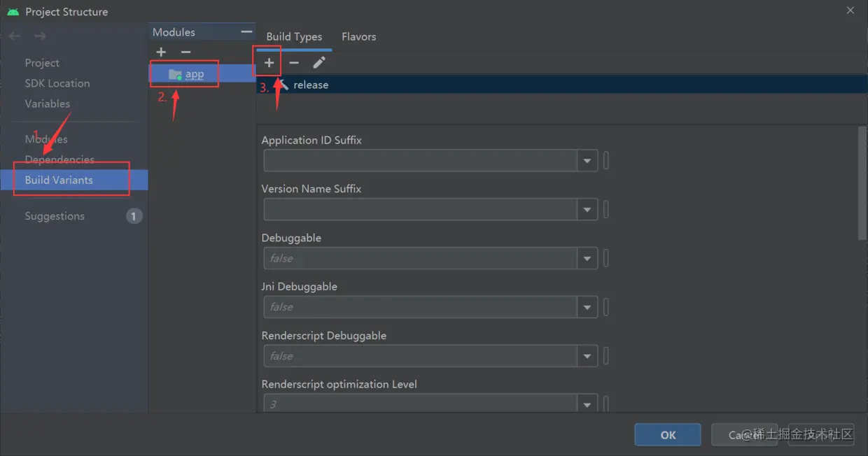
Task: Open the Dependencies section
Action: (x=59, y=159)
